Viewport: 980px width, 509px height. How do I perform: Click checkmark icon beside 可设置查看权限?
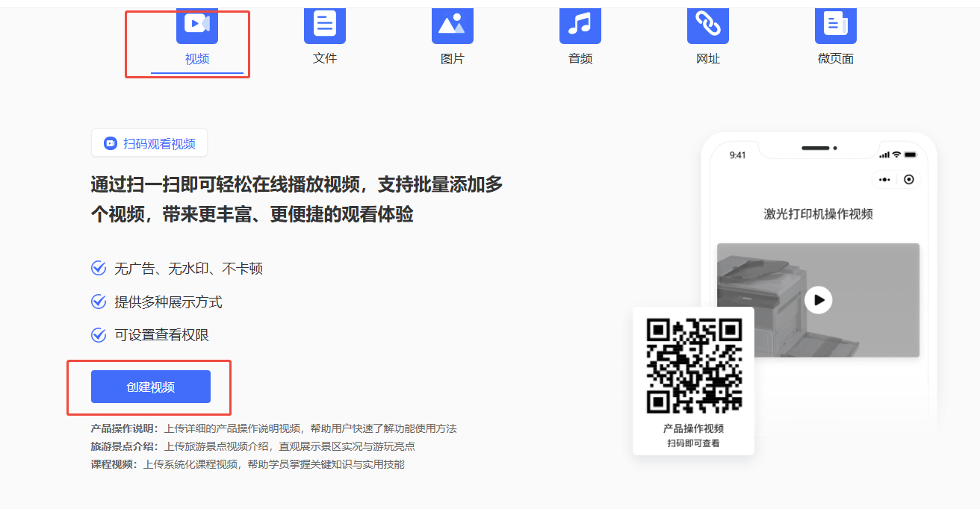(99, 335)
